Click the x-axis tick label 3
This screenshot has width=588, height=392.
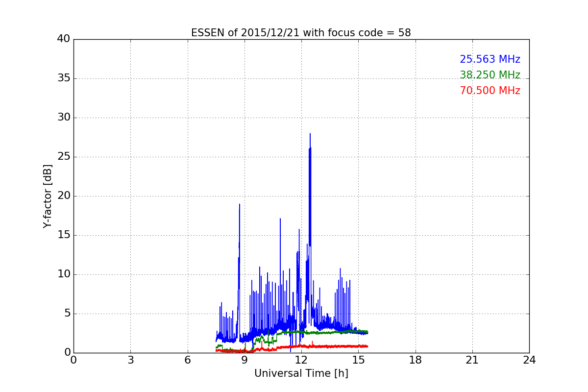[x=130, y=360]
